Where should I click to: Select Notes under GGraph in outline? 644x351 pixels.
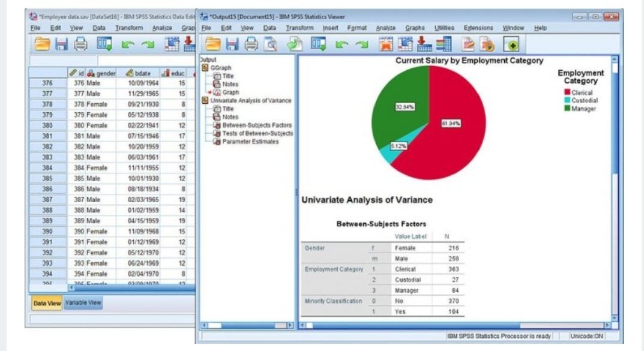230,84
